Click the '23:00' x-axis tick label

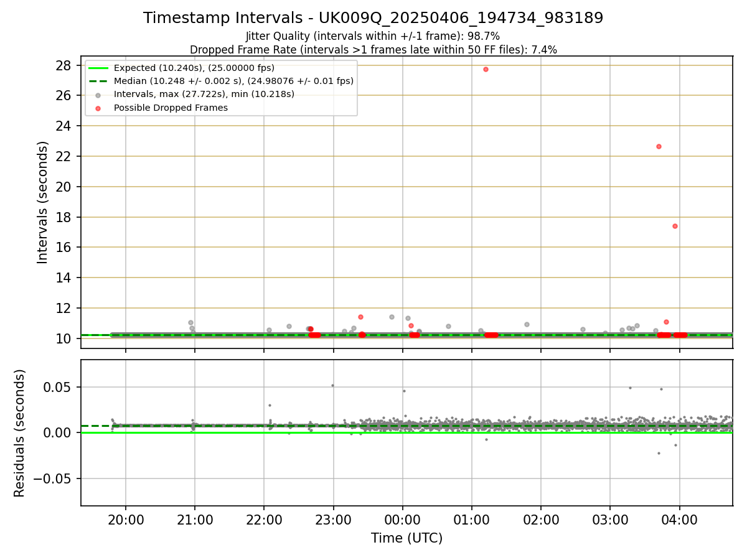point(333,519)
